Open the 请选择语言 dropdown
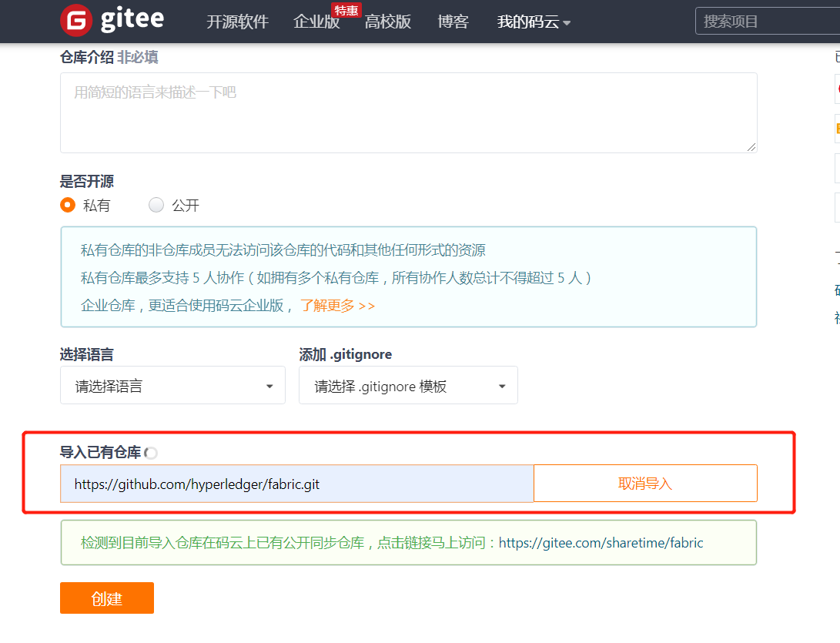 [172, 385]
